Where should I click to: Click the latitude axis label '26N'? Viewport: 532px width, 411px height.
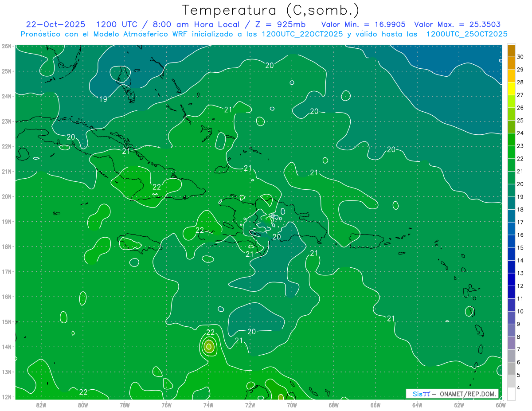7,46
